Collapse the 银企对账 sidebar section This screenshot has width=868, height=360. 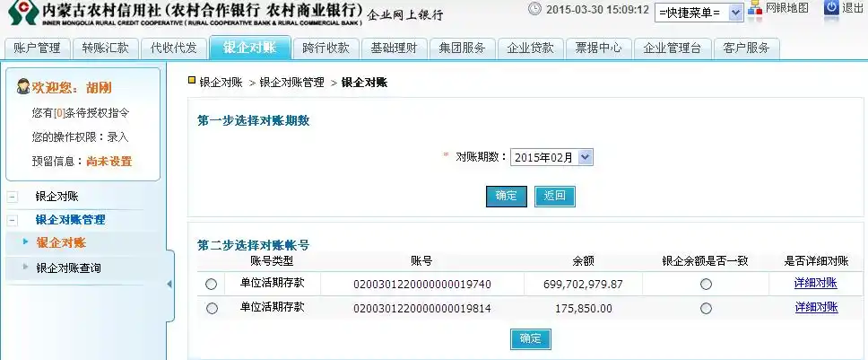pos(13,197)
